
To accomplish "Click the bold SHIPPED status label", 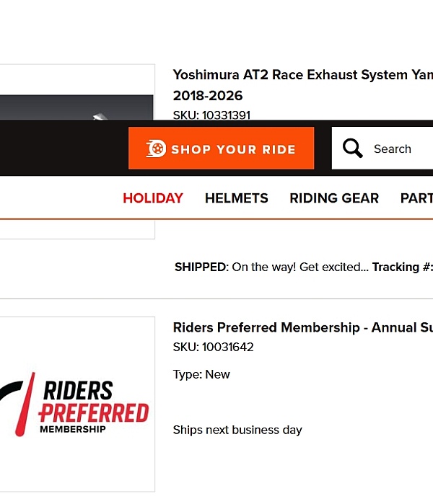I will [200, 267].
